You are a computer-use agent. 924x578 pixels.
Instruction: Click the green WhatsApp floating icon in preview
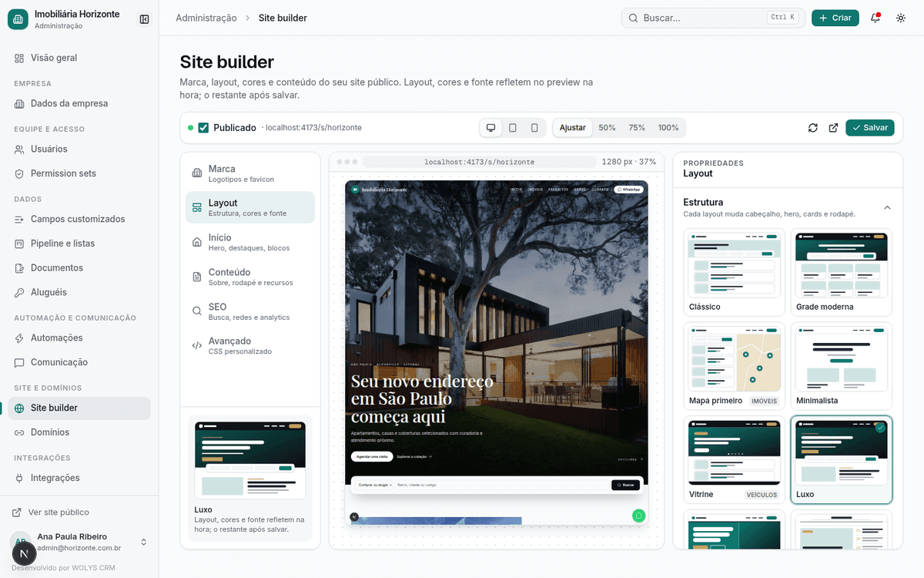click(x=638, y=516)
